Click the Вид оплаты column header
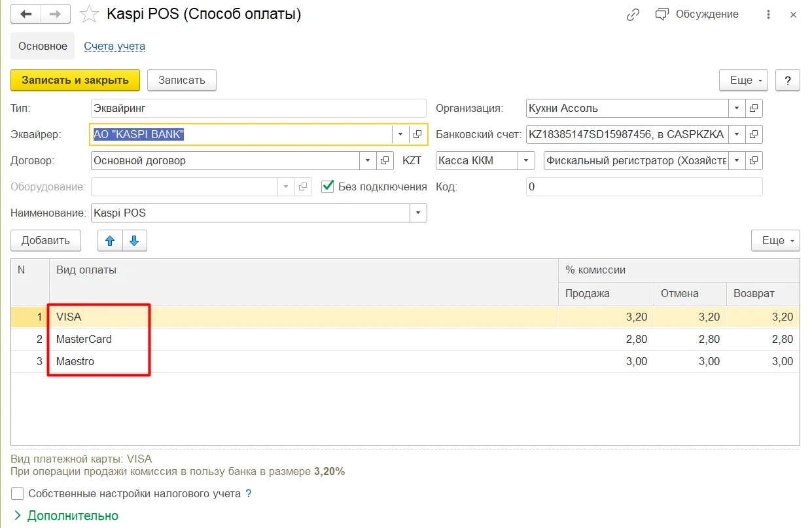812x528 pixels. tap(304, 282)
